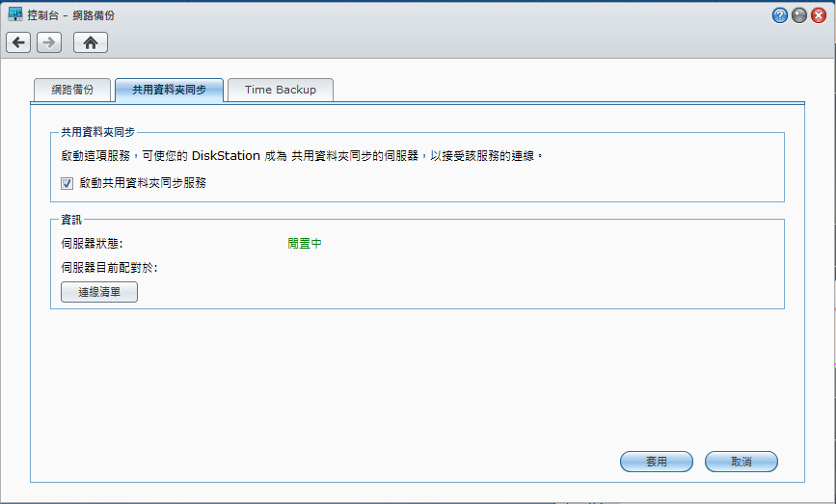Switch to the 網路備份 tab
The width and height of the screenshot is (836, 504).
[72, 90]
